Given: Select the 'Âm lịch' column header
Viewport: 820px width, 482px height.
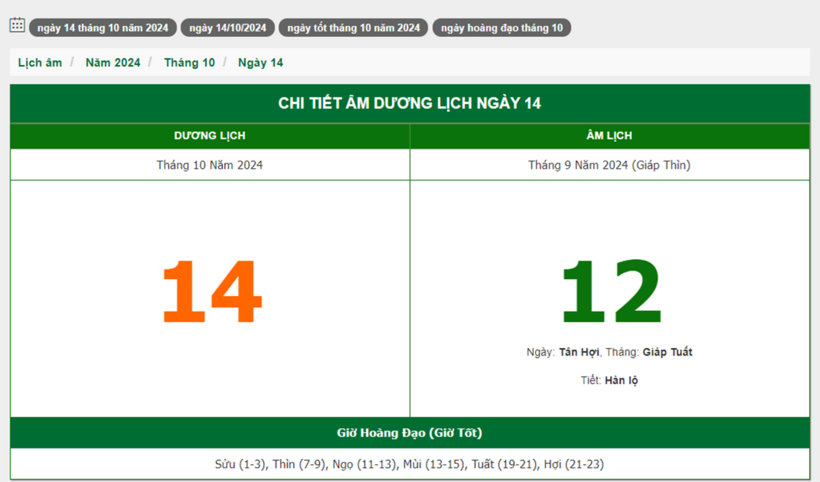Looking at the screenshot, I should point(609,136).
